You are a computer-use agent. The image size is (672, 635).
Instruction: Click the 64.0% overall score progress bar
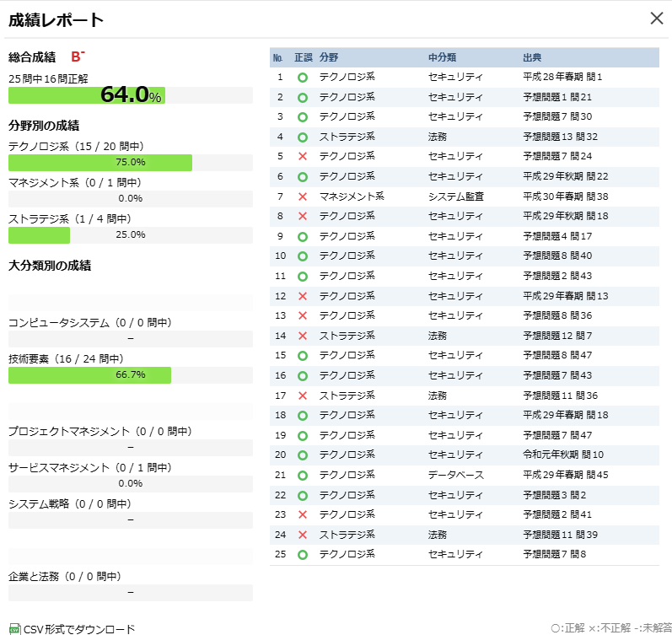131,95
